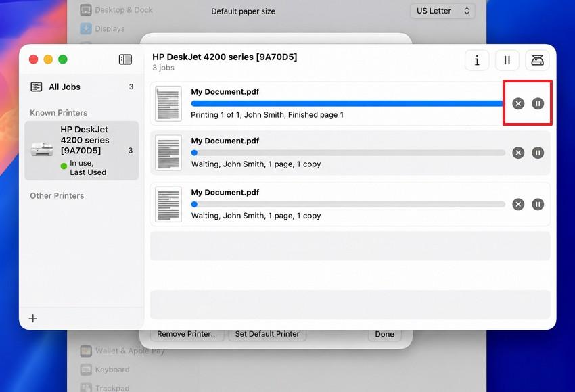Click the All Jobs list icon
The image size is (575, 392).
coord(37,87)
